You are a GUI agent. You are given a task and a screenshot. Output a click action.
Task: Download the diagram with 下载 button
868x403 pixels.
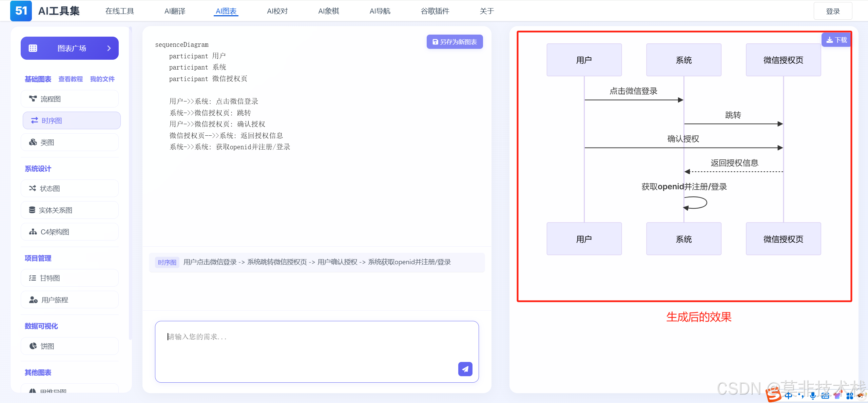pyautogui.click(x=836, y=40)
